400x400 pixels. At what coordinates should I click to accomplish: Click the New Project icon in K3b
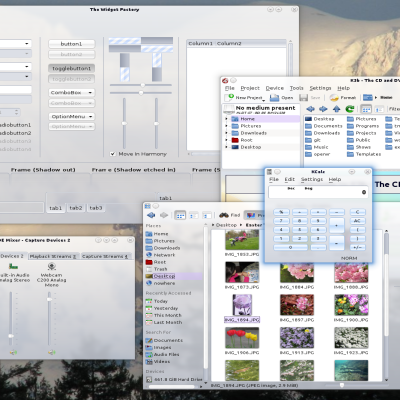pos(229,97)
